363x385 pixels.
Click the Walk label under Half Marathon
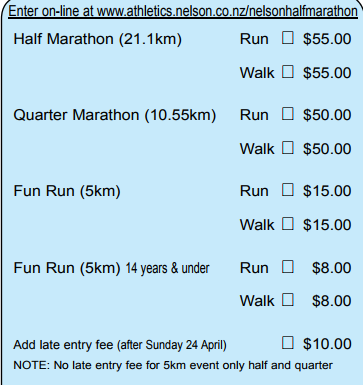tap(257, 73)
